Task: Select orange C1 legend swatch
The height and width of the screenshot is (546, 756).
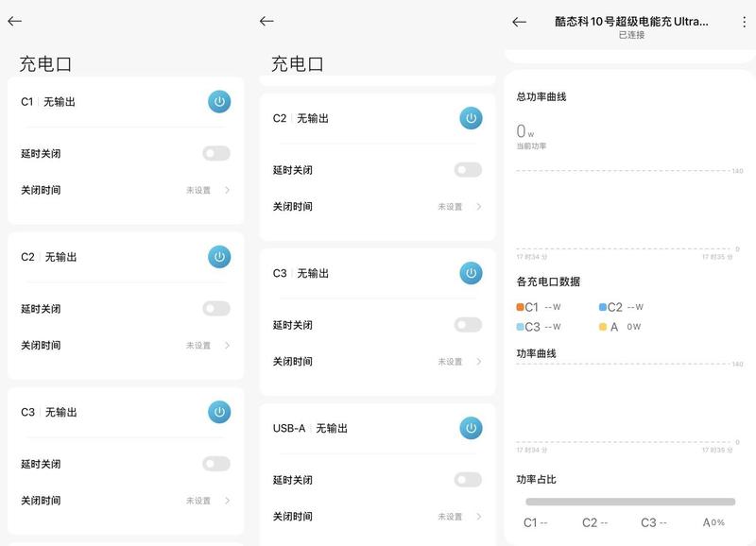Action: (x=520, y=307)
